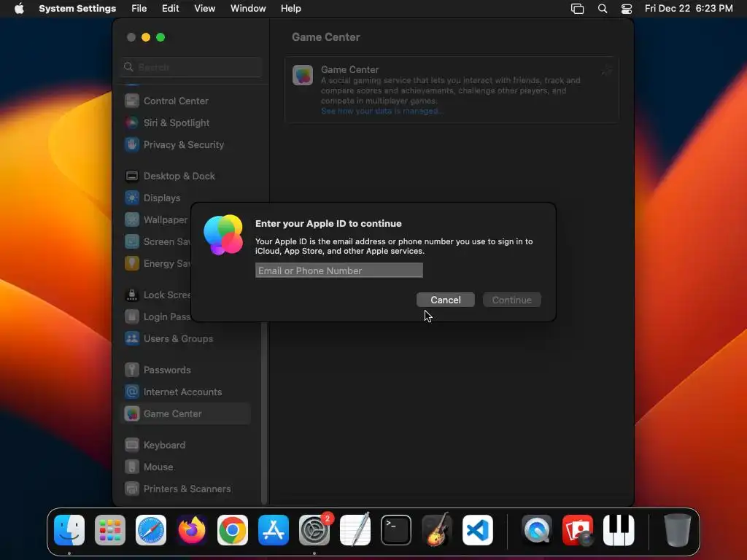Select Screen Saver in sidebar
Screen dimensions: 747x560
[x=157, y=242]
